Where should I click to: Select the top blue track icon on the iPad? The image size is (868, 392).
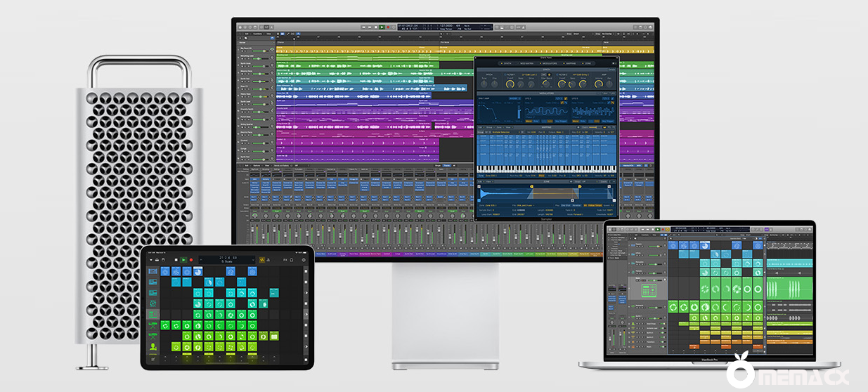click(x=153, y=271)
